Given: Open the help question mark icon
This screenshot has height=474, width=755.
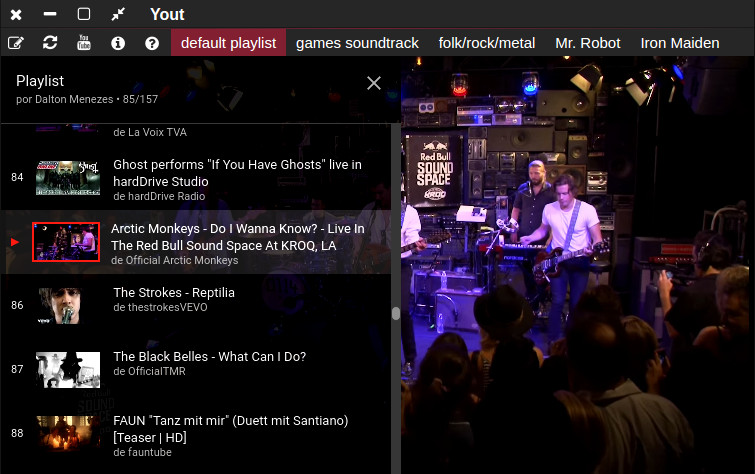Looking at the screenshot, I should click(x=152, y=43).
